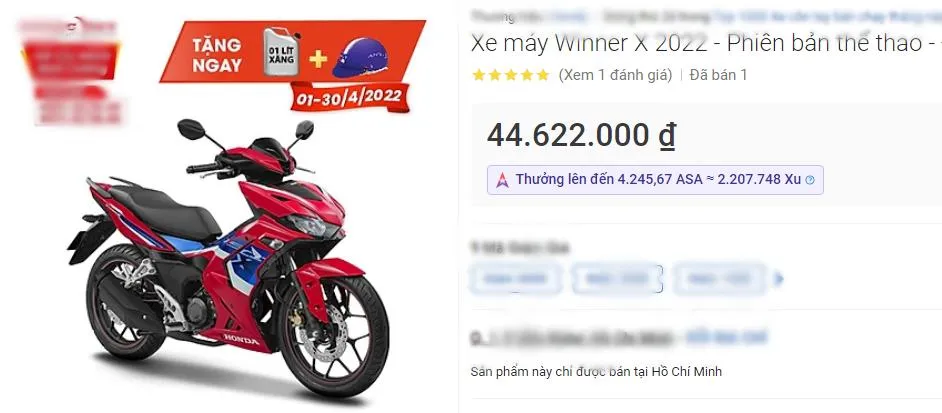Open the Xem 1 đánh giá reviews link
Viewport: 942px width, 413px height.
click(x=615, y=75)
